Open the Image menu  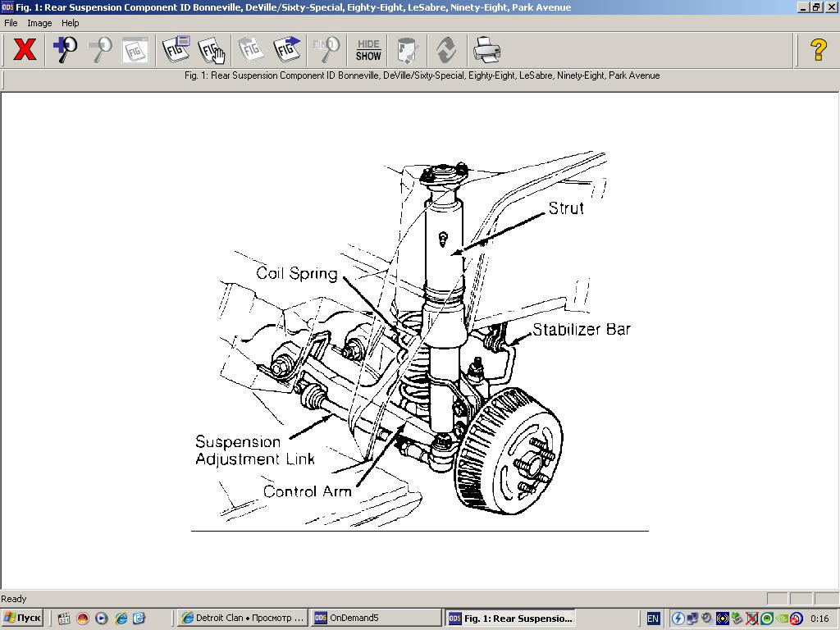[39, 23]
